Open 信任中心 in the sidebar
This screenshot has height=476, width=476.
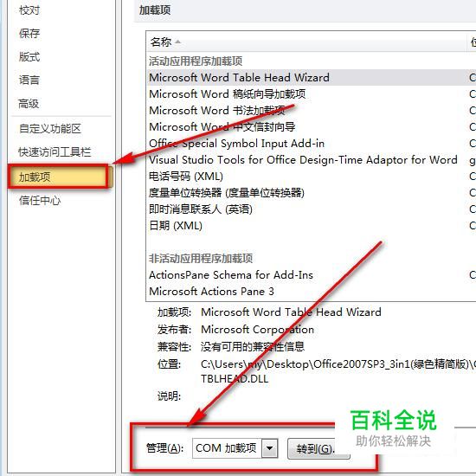pyautogui.click(x=40, y=201)
